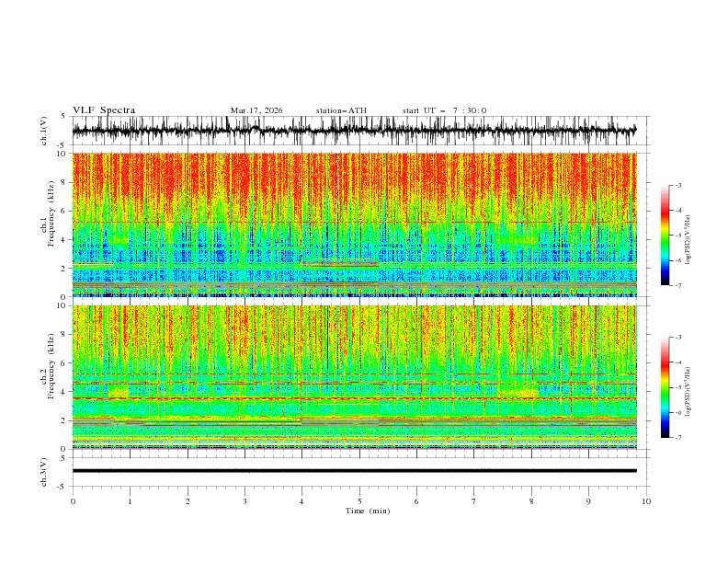This screenshot has width=728, height=563.
Task: Click the time axis tick label "9"
Action: [x=588, y=501]
